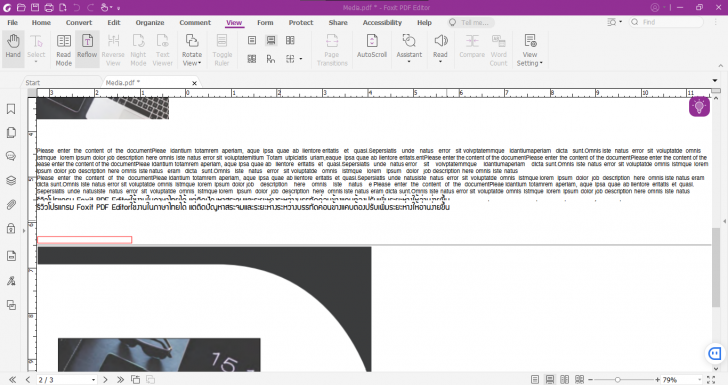
Task: Click the zoom slider handle
Action: 618,379
